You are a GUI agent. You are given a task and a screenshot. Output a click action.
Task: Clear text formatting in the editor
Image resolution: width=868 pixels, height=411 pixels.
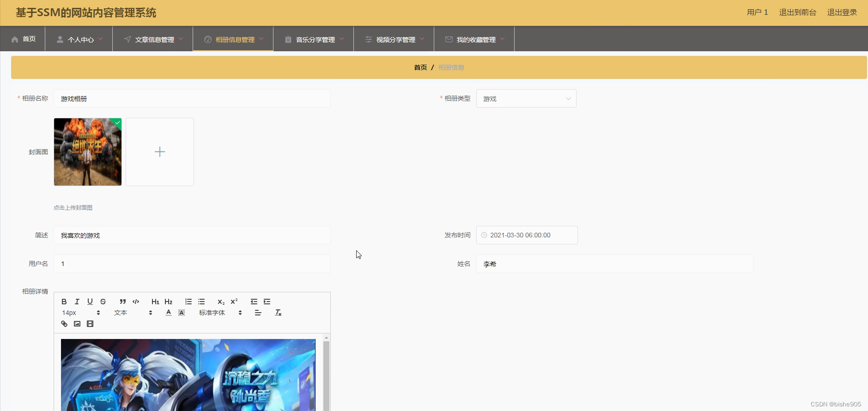tap(278, 313)
